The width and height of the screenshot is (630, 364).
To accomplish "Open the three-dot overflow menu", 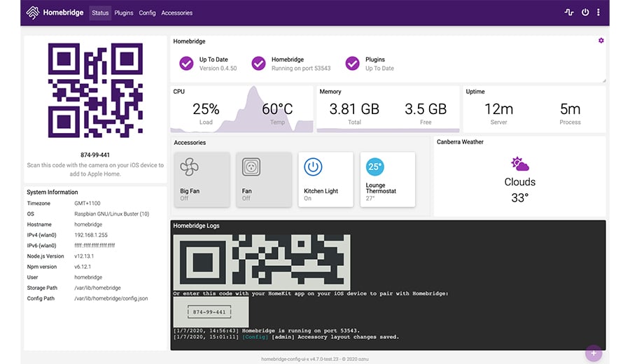I will tap(598, 13).
